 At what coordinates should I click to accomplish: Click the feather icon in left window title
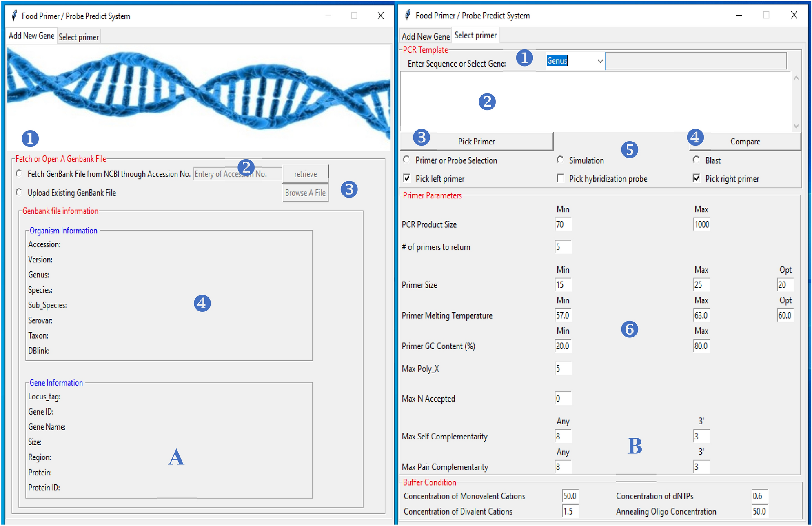[14, 16]
